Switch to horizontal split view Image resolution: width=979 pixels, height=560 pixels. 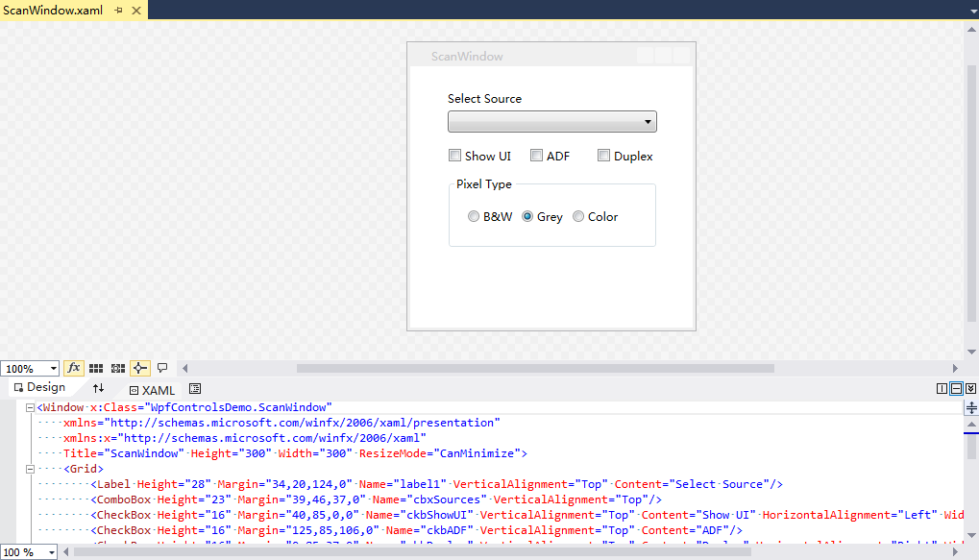pyautogui.click(x=956, y=388)
